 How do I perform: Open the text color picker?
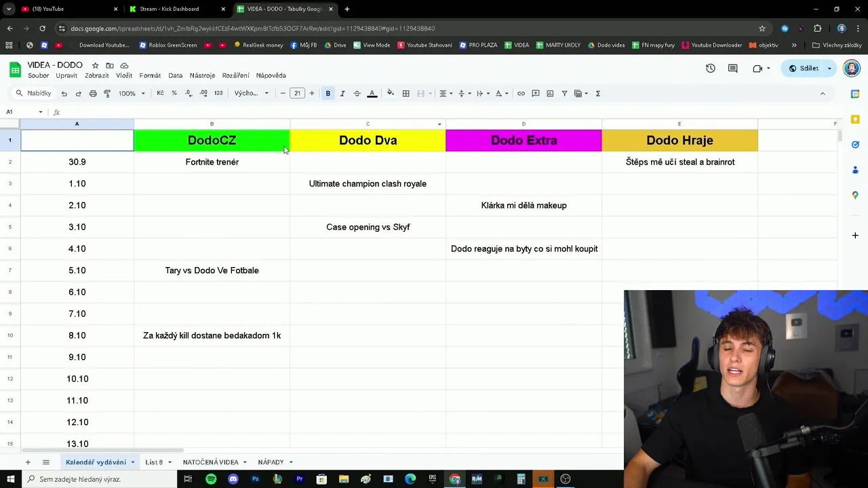tap(372, 94)
